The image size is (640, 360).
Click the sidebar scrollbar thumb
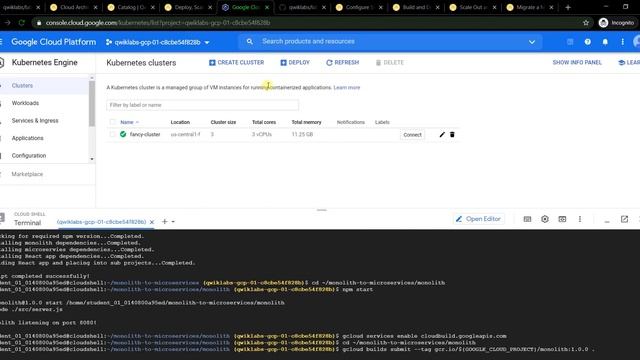coord(92,104)
